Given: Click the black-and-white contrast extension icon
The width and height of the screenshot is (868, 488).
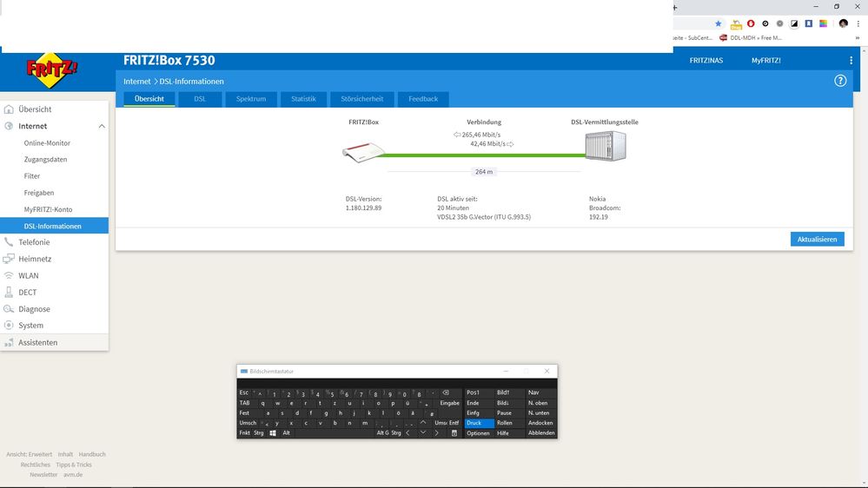Looking at the screenshot, I should (794, 23).
